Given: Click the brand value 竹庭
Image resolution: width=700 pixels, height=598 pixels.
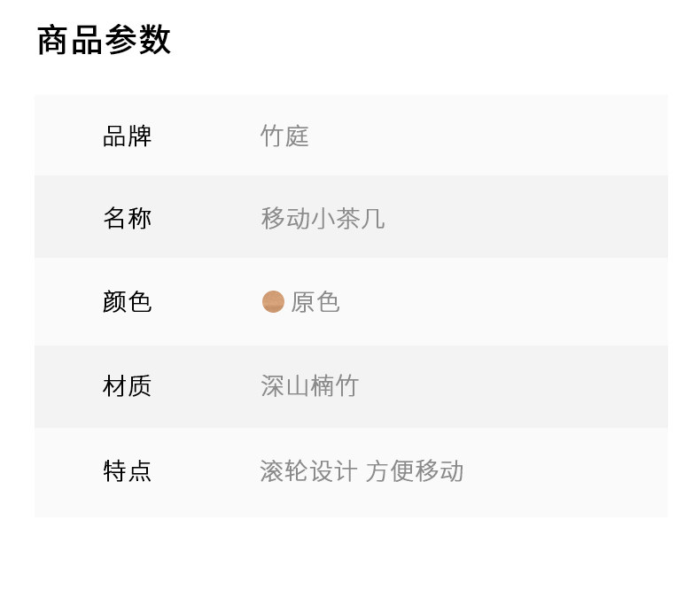Looking at the screenshot, I should (x=284, y=136).
